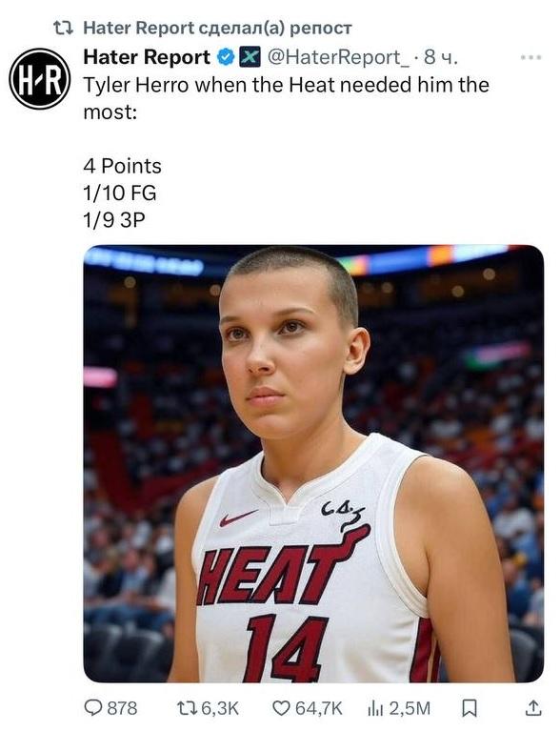The height and width of the screenshot is (731, 560).
Task: Like the tweet with the heart icon
Action: 281,708
